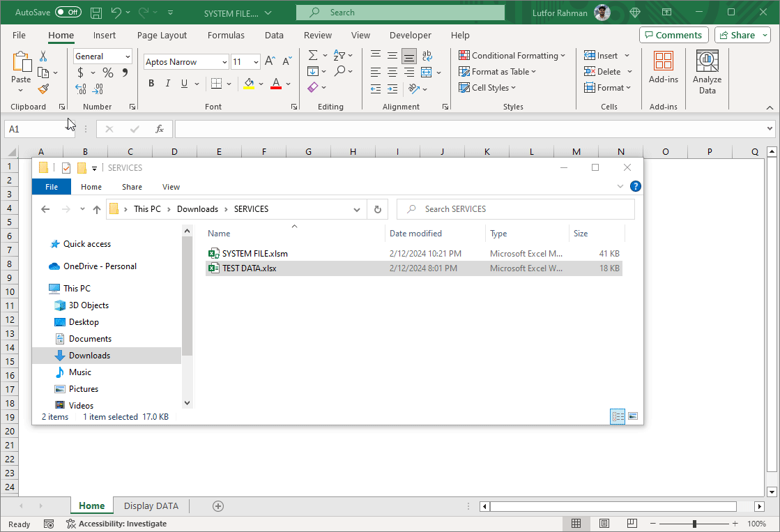Apply Percent Style format

pyautogui.click(x=108, y=73)
